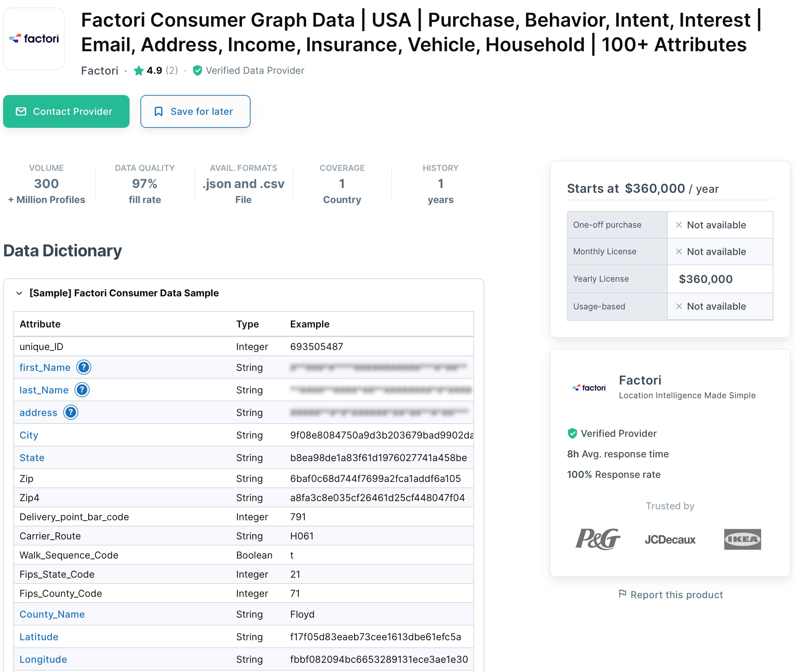Open help for the last_Name attribute
Viewport: 795px width, 672px height.
(82, 390)
